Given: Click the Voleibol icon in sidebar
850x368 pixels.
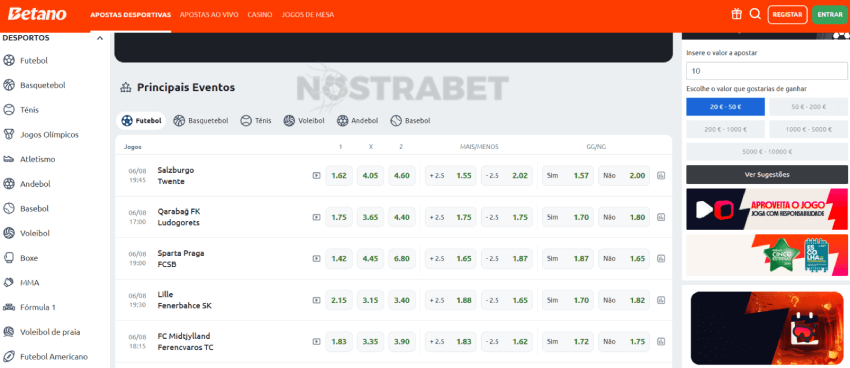Looking at the screenshot, I should 9,233.
